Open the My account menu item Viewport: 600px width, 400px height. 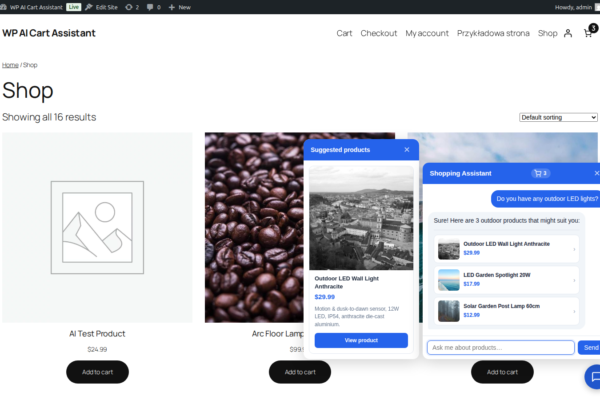(x=427, y=33)
